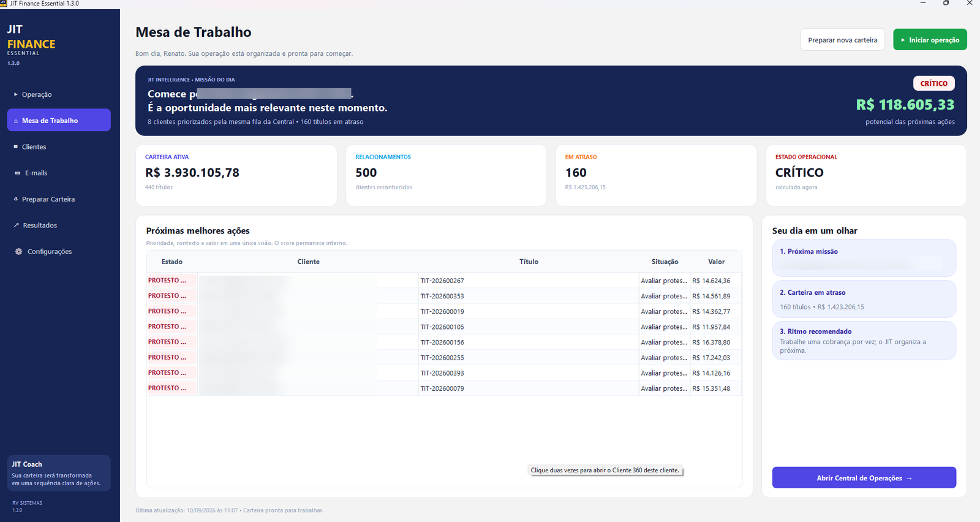Click the icon beside Preparar Carteira

tap(16, 199)
